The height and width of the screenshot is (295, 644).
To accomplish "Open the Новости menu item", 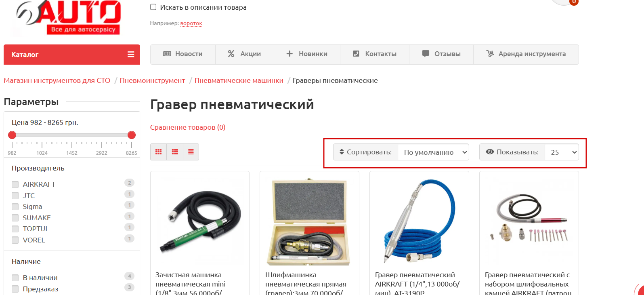I will (x=183, y=54).
